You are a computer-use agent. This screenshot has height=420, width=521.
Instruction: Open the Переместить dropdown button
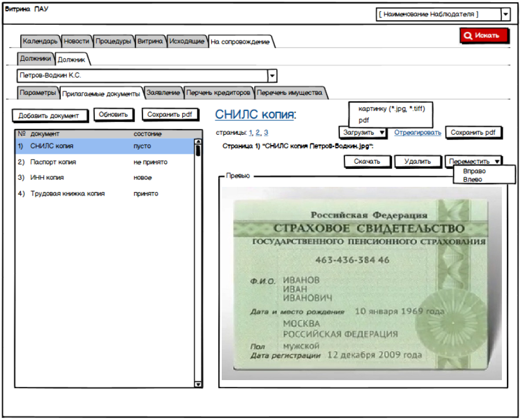point(473,161)
